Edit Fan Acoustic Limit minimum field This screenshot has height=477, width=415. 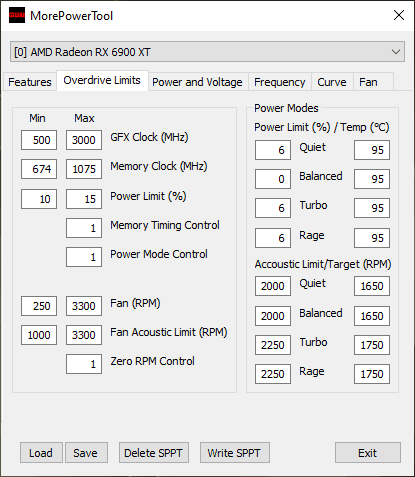[39, 335]
